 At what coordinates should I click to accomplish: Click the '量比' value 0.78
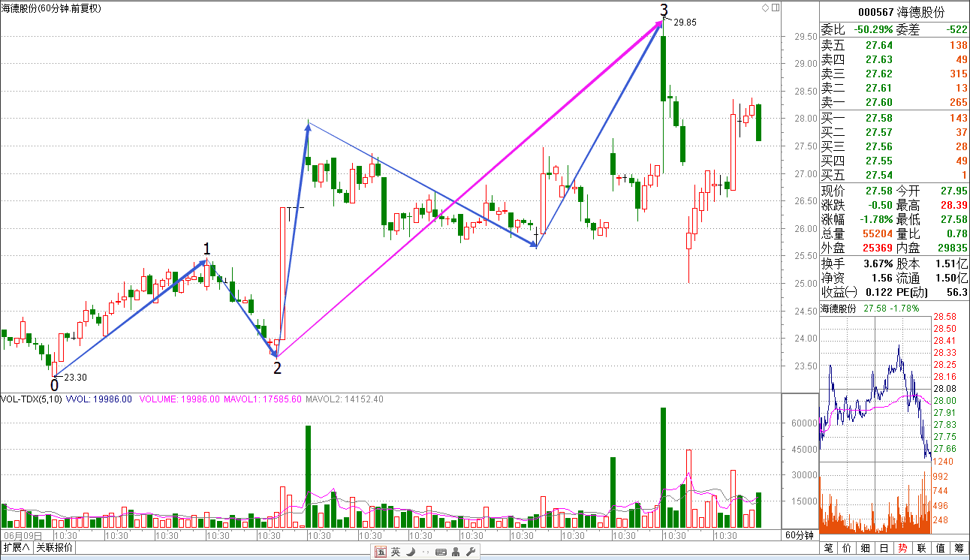click(x=957, y=233)
